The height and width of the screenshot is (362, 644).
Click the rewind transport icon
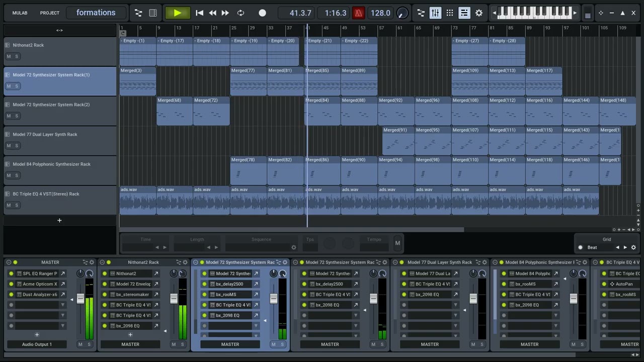click(x=212, y=13)
